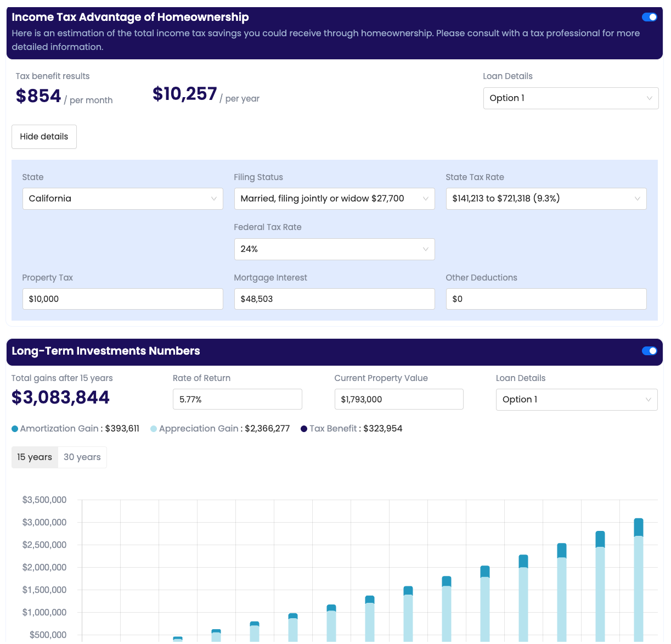Image resolution: width=671 pixels, height=644 pixels.
Task: Toggle Amortization Gain legend dot
Action: (x=15, y=429)
